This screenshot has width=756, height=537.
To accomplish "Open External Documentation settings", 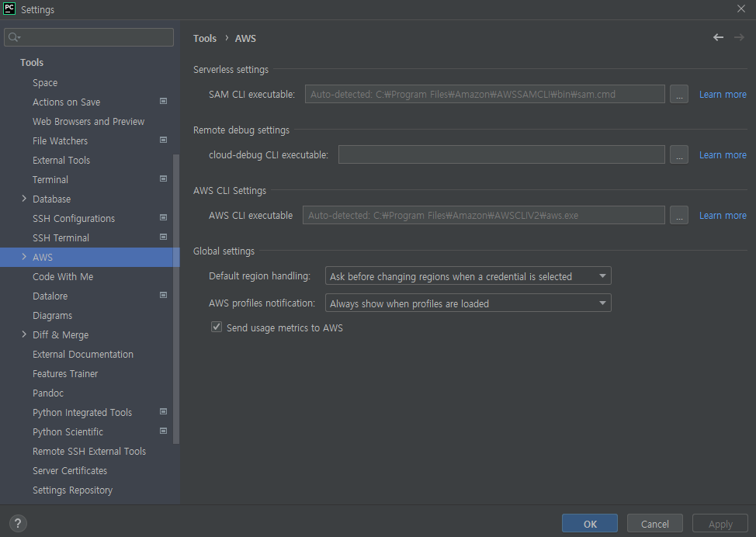I will click(x=83, y=355).
